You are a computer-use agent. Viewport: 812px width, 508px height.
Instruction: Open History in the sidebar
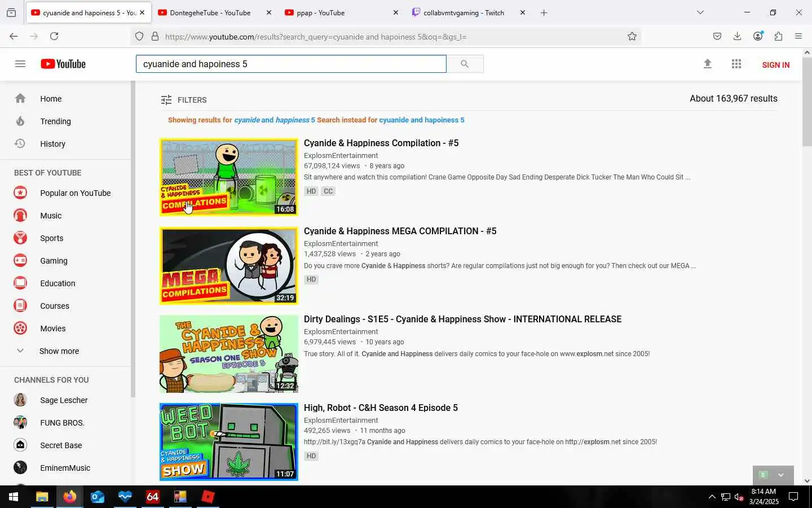coord(52,144)
